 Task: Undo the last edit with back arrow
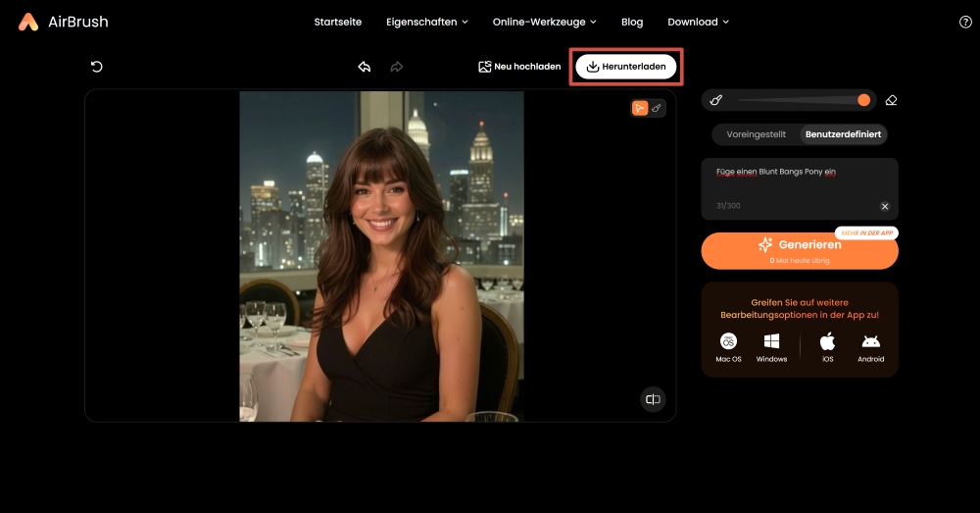tap(365, 67)
